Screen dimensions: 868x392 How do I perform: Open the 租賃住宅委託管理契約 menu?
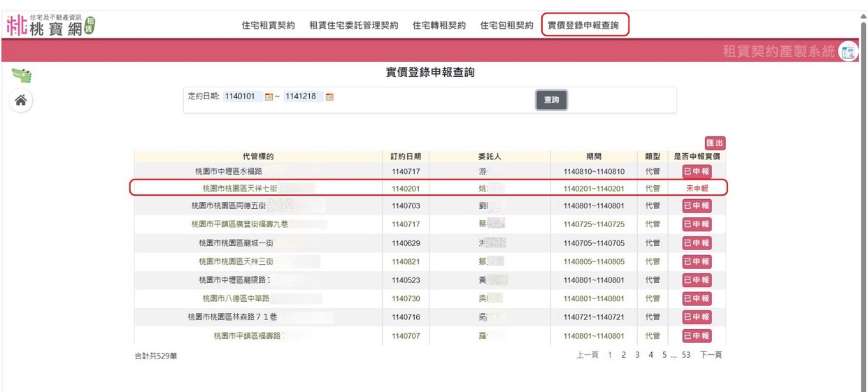(x=353, y=25)
